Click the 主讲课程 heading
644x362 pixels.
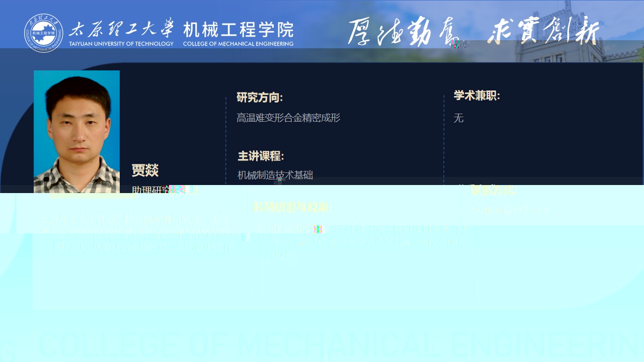click(261, 156)
